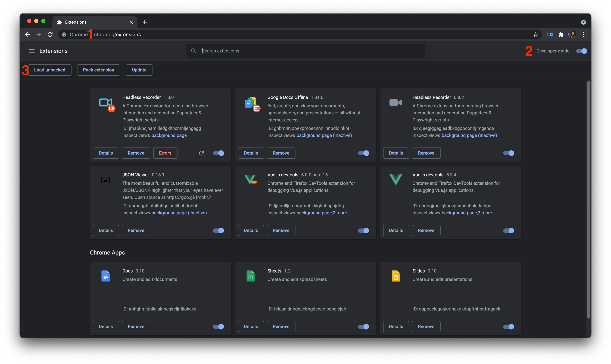Expand details for JSON Viewer extension

pyautogui.click(x=106, y=230)
